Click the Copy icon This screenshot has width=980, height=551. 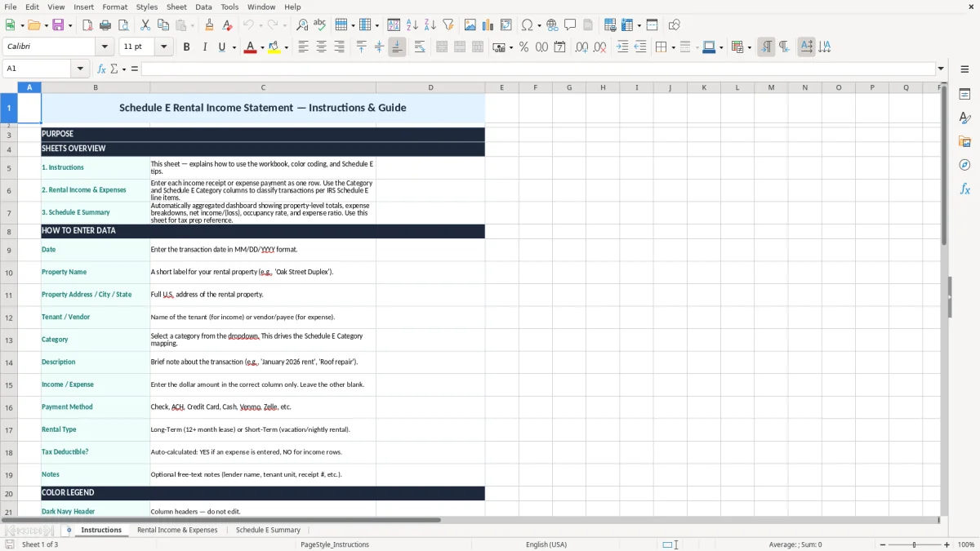(x=163, y=25)
